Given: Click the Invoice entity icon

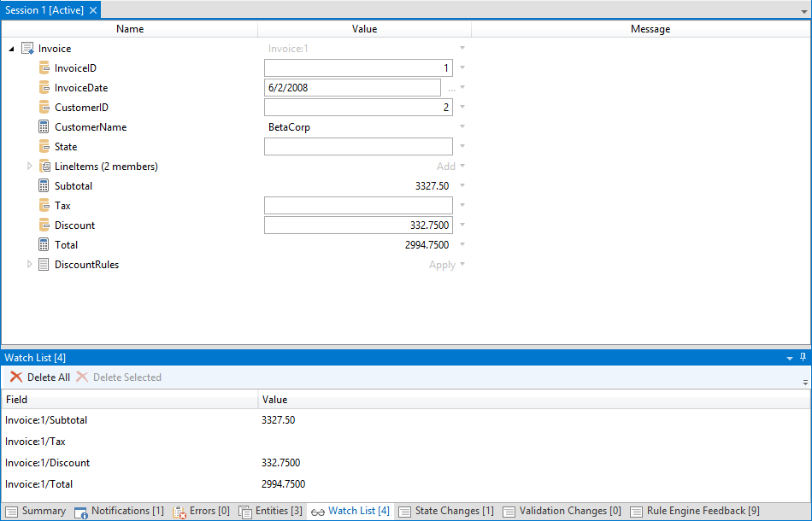Looking at the screenshot, I should 27,49.
